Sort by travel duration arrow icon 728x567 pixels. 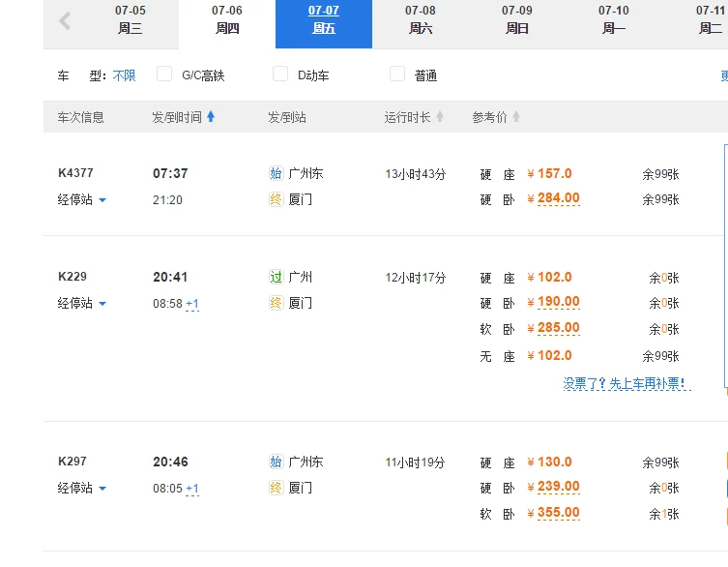(x=440, y=116)
